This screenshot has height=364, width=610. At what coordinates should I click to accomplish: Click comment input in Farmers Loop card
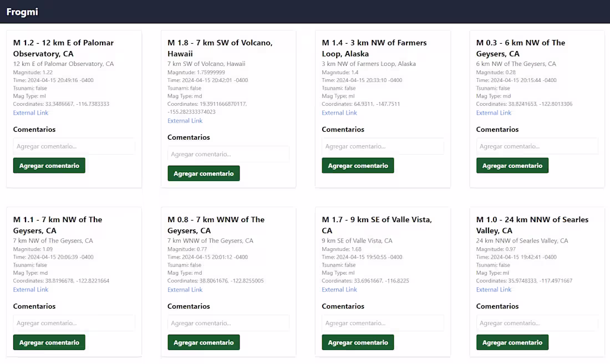[x=383, y=146]
